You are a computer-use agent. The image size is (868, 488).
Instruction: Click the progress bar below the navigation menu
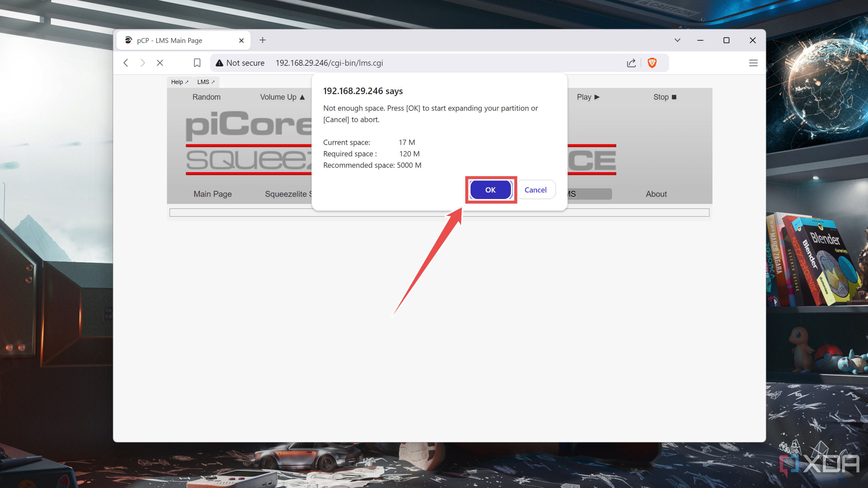[x=438, y=213]
